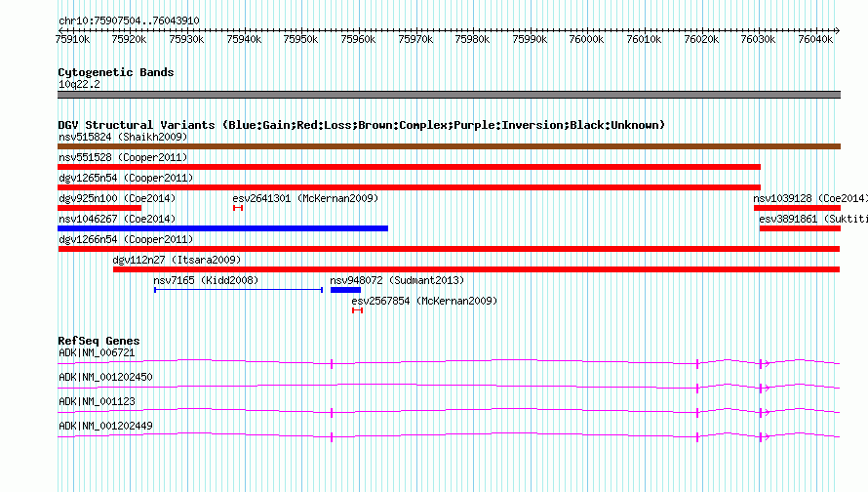Select the esv3891861 red loss bar

pos(800,228)
